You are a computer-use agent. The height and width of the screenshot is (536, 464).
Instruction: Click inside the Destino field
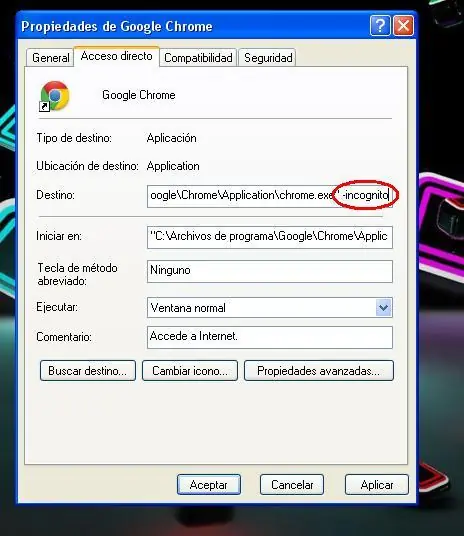(270, 196)
